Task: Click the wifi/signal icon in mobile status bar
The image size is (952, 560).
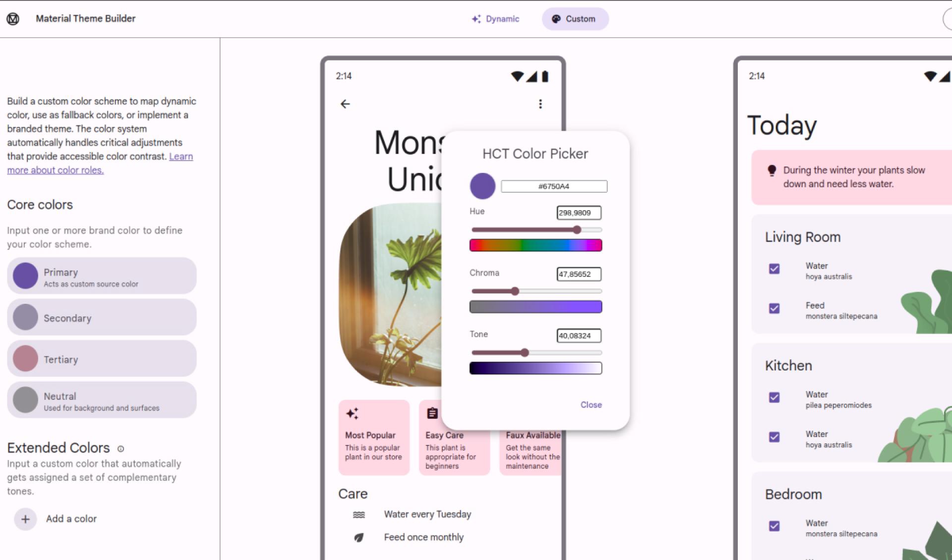Action: 519,75
